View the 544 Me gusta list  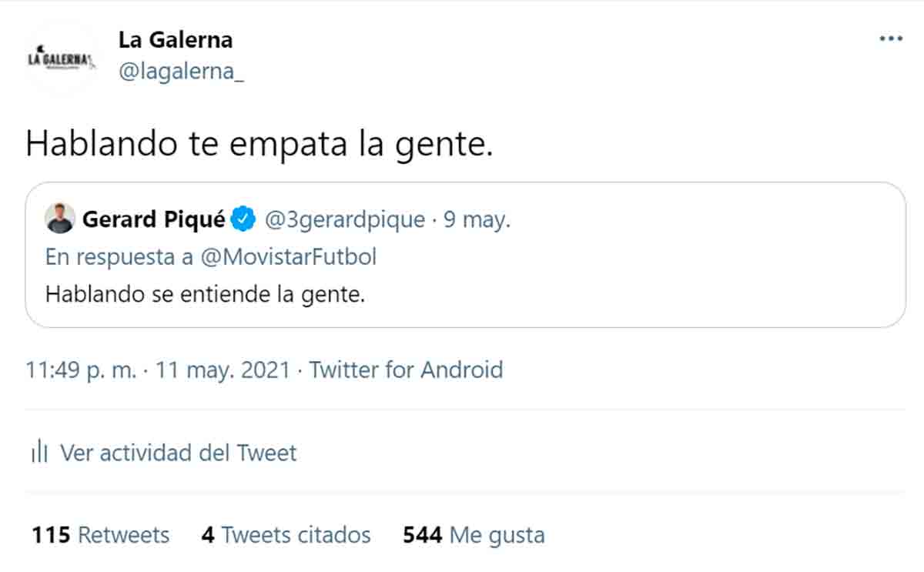pyautogui.click(x=474, y=534)
